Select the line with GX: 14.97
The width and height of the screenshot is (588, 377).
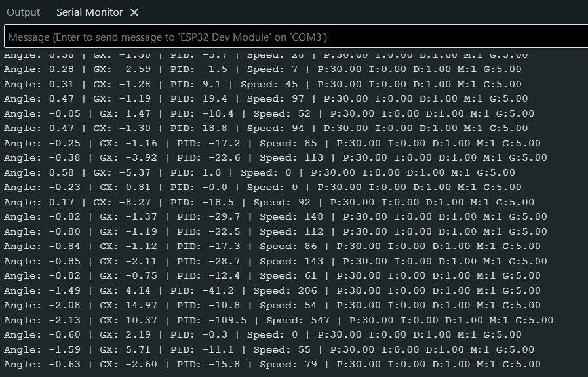coord(272,306)
